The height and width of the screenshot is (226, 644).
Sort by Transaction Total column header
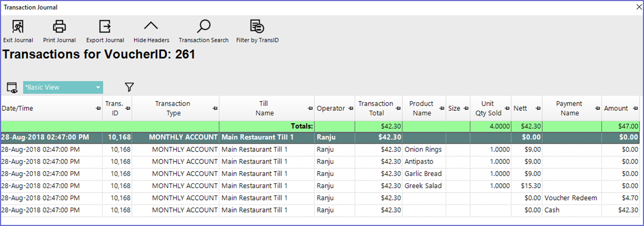tap(375, 108)
